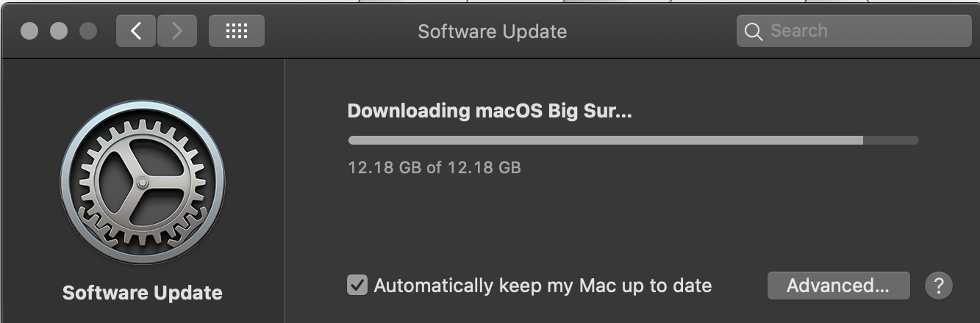Viewport: 980px width, 323px height.
Task: Click the filled part of download progress bar
Action: (605, 140)
